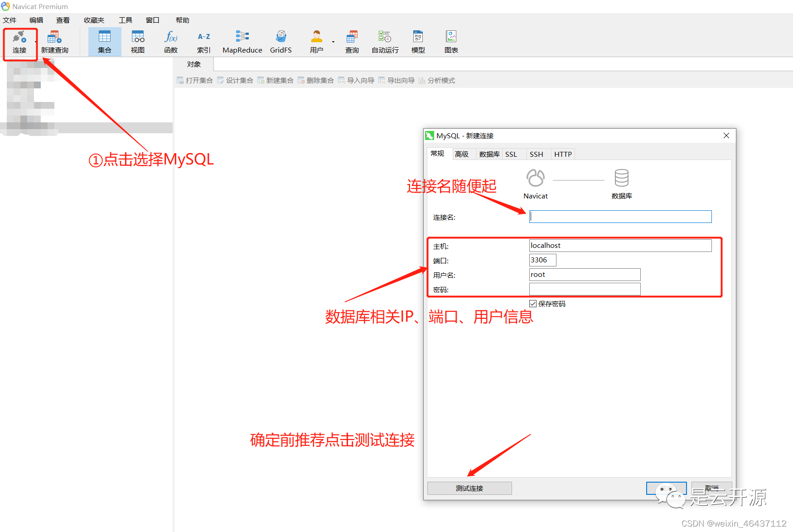This screenshot has width=793, height=532.
Task: Click the 密码 input field
Action: [585, 289]
